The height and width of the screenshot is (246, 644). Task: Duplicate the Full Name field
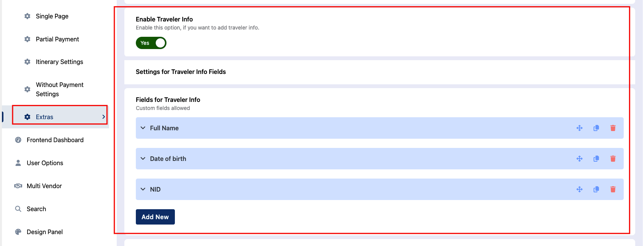click(x=596, y=128)
